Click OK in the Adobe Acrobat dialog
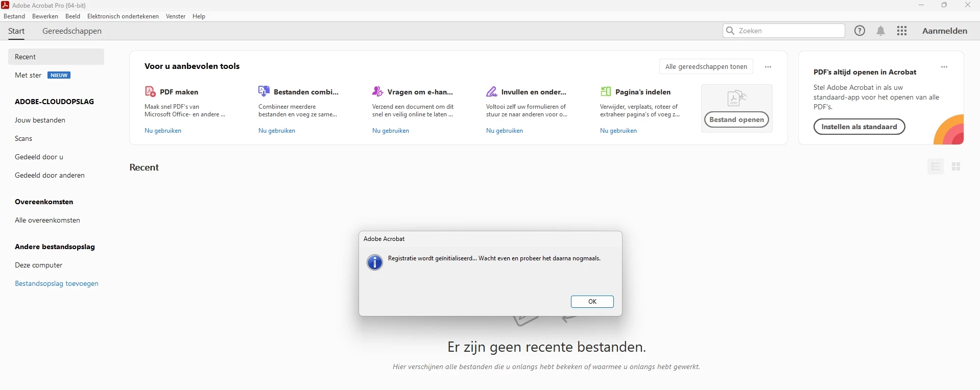This screenshot has width=980, height=390. (592, 302)
